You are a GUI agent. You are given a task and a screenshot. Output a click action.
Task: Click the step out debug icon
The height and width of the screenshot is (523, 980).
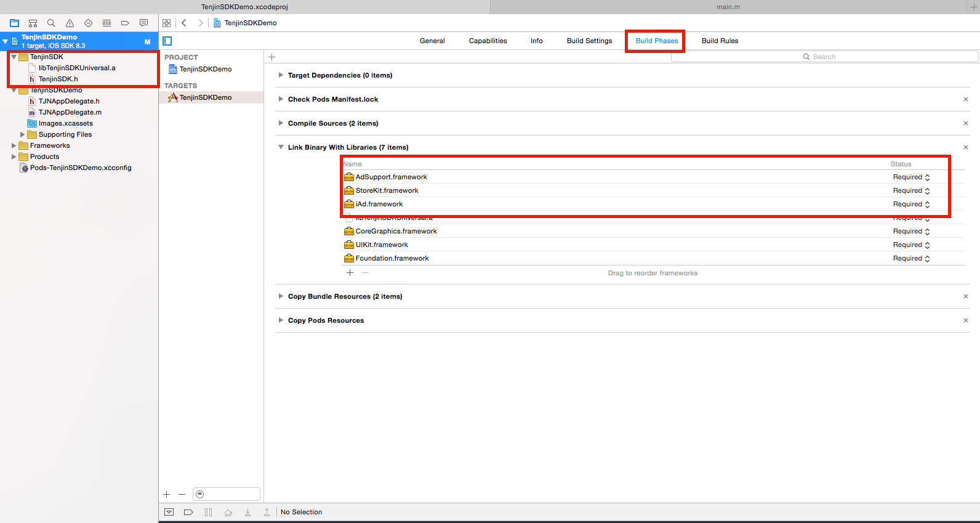[x=267, y=512]
